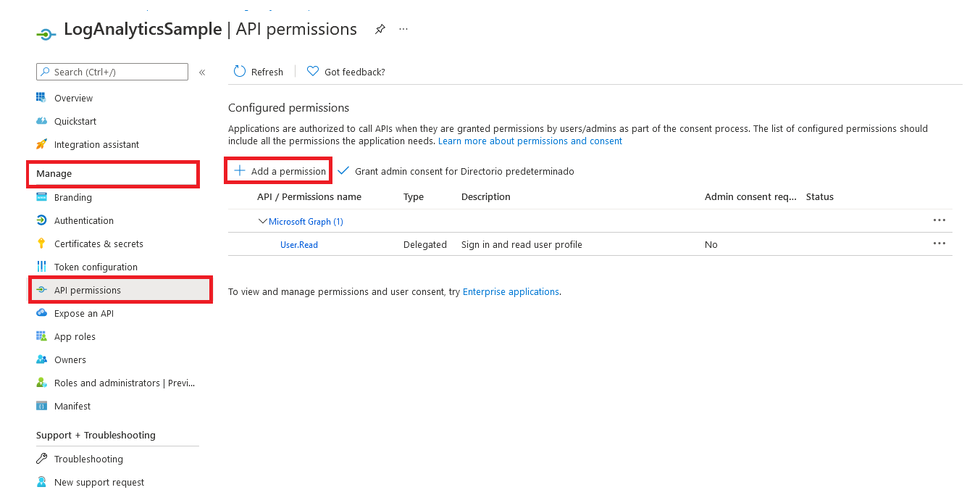
Task: Open the Manifest editor
Action: tap(72, 406)
